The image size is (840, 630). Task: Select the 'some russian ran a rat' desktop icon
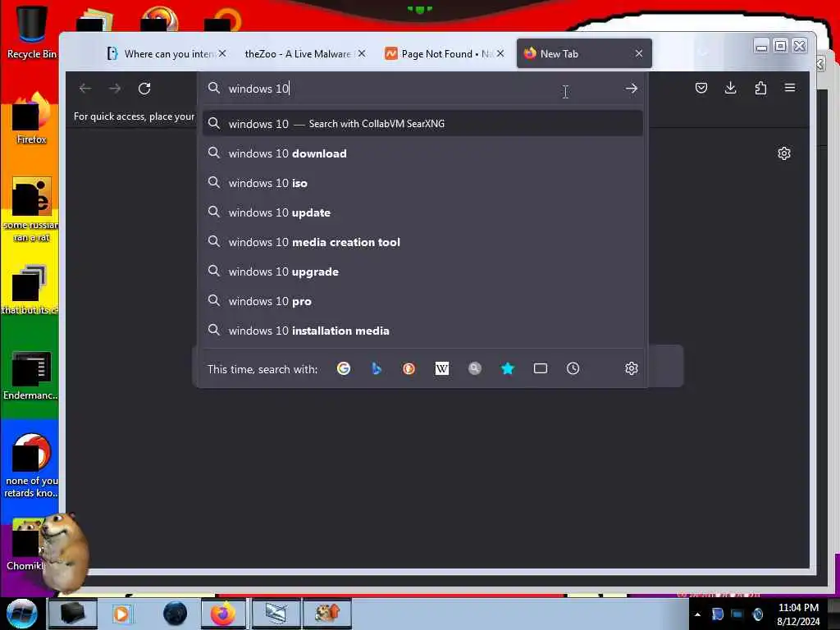[31, 210]
